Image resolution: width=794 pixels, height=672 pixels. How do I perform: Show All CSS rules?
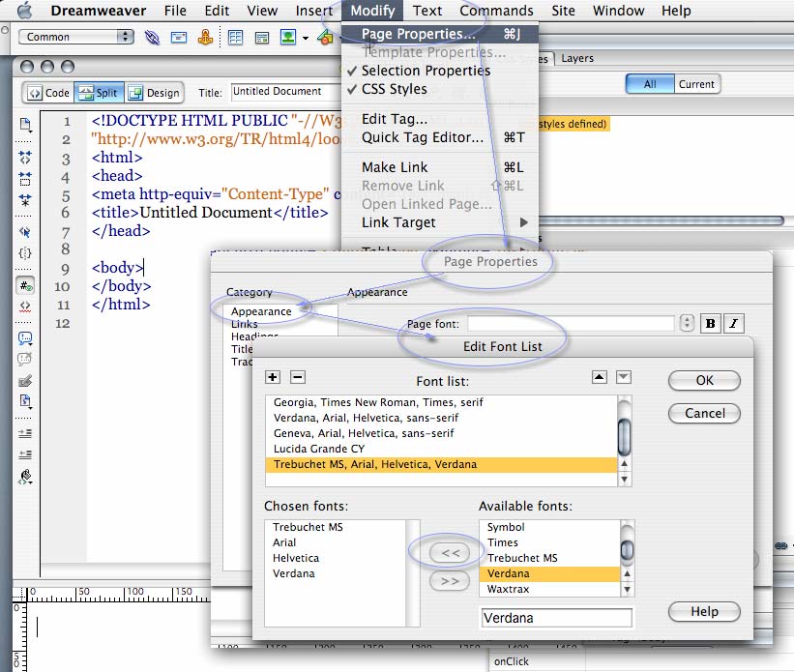(650, 84)
